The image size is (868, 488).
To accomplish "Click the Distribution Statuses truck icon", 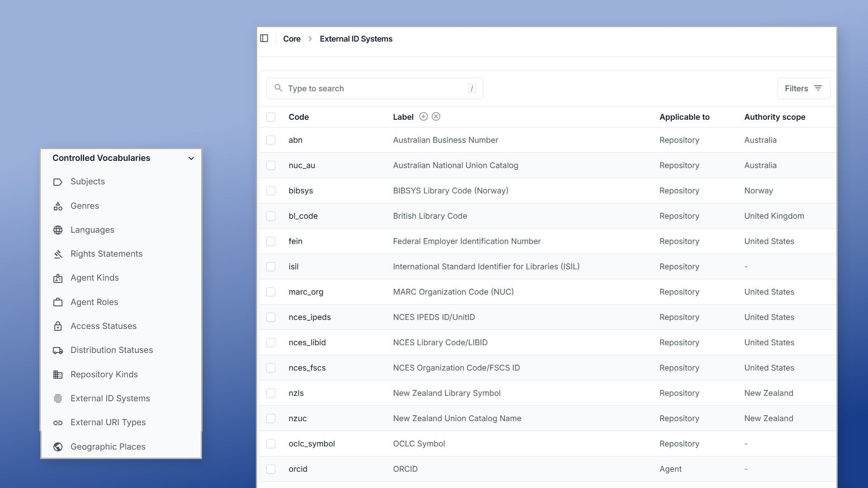I will tap(58, 350).
